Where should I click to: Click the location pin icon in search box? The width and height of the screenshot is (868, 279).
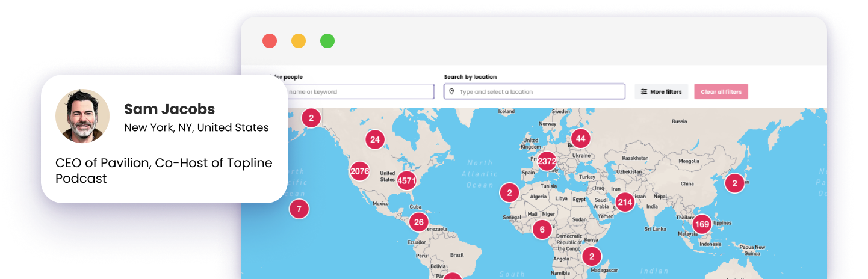tap(451, 92)
